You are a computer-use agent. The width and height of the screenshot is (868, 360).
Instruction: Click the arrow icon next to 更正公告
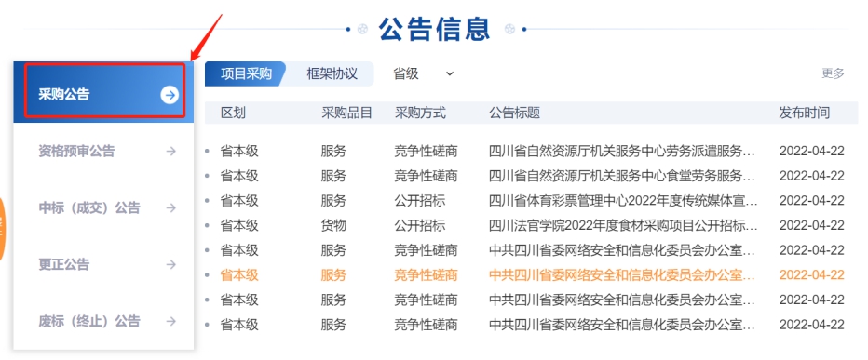pyautogui.click(x=171, y=264)
